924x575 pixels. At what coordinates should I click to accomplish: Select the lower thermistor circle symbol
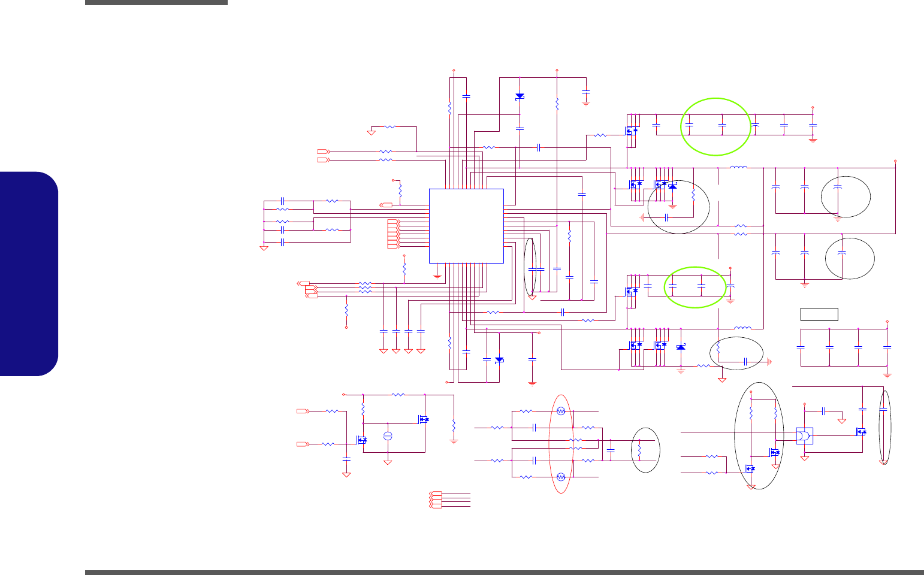click(x=561, y=477)
